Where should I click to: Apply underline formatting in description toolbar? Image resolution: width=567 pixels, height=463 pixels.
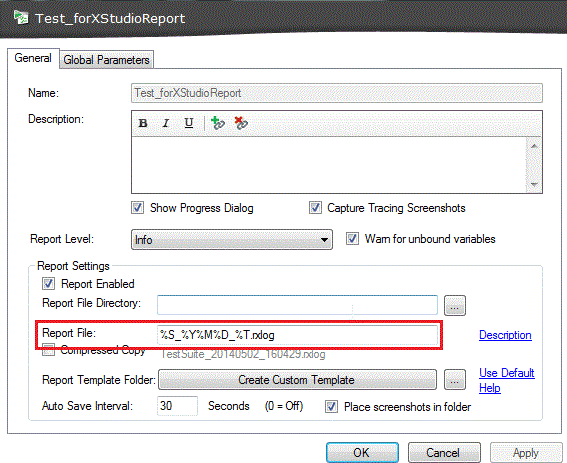(x=189, y=123)
